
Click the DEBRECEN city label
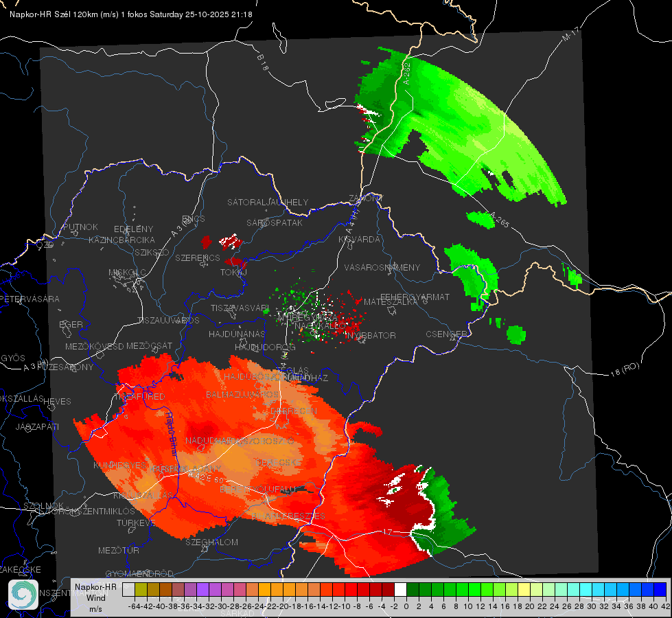[294, 411]
